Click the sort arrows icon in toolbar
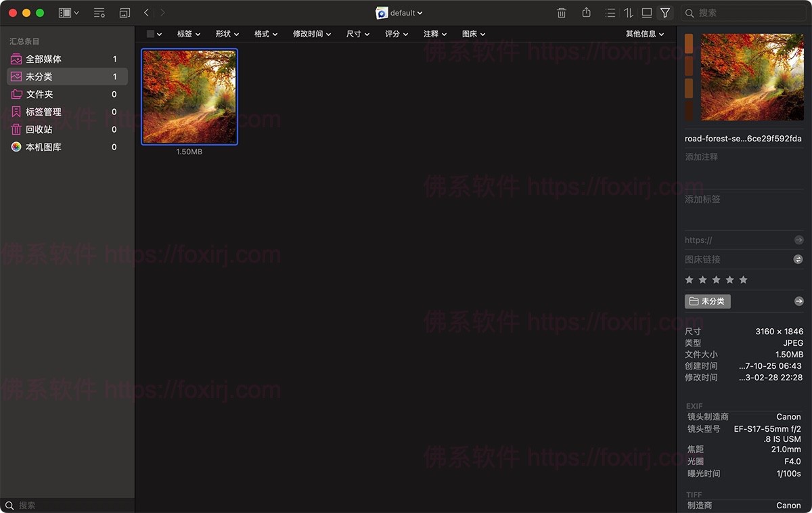This screenshot has width=812, height=513. [629, 13]
